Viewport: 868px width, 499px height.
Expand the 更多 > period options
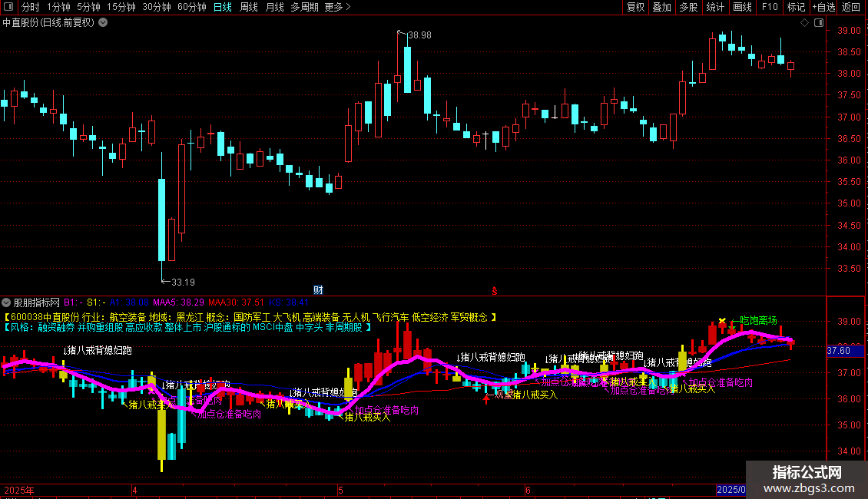tap(337, 7)
